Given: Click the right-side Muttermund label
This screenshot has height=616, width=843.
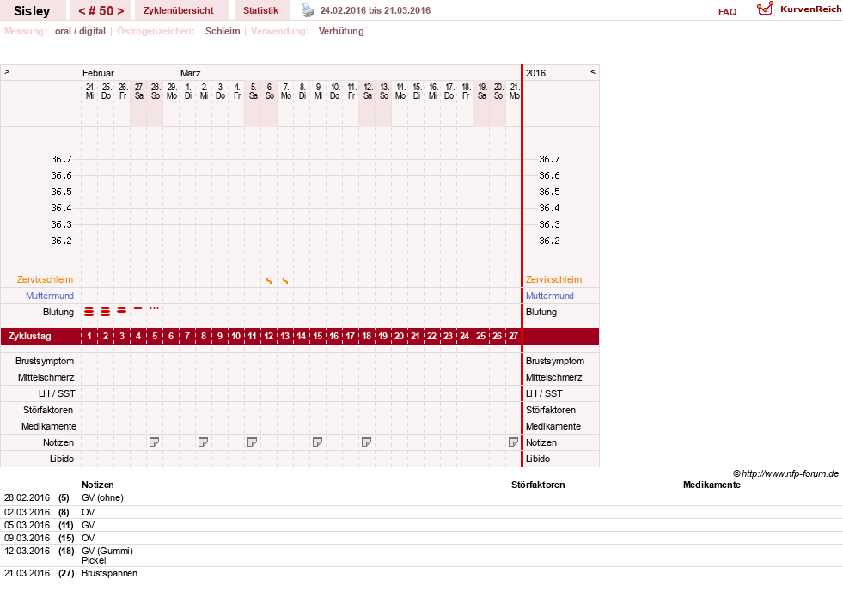Looking at the screenshot, I should click(549, 296).
